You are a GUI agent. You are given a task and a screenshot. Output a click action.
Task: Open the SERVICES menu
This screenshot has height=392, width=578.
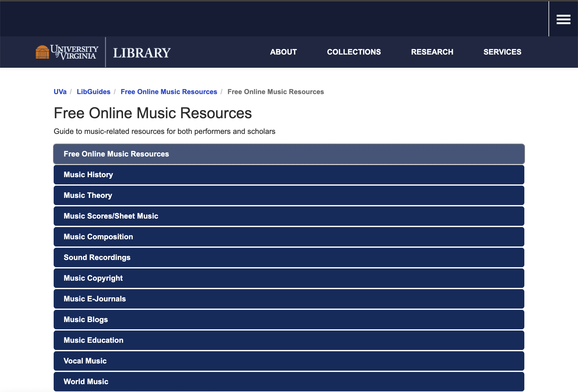502,52
